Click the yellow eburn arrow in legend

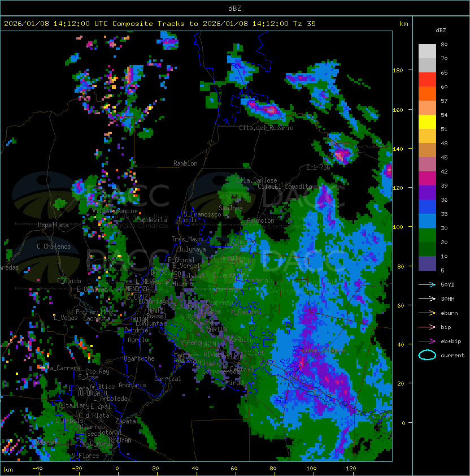(x=427, y=313)
